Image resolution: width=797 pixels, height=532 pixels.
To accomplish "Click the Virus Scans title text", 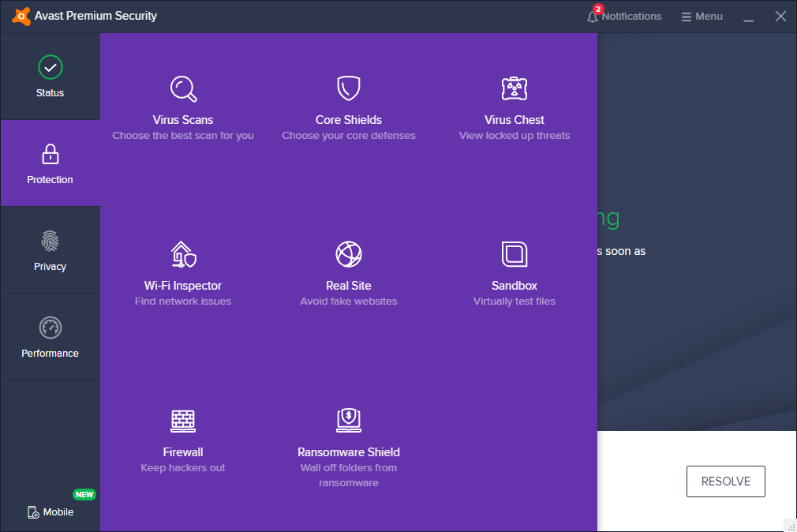I will 183,120.
